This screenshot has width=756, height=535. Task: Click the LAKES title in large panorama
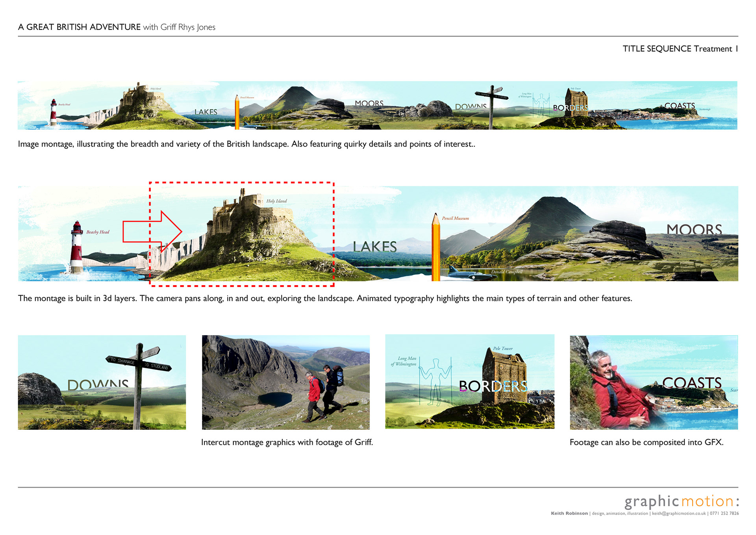pos(374,247)
